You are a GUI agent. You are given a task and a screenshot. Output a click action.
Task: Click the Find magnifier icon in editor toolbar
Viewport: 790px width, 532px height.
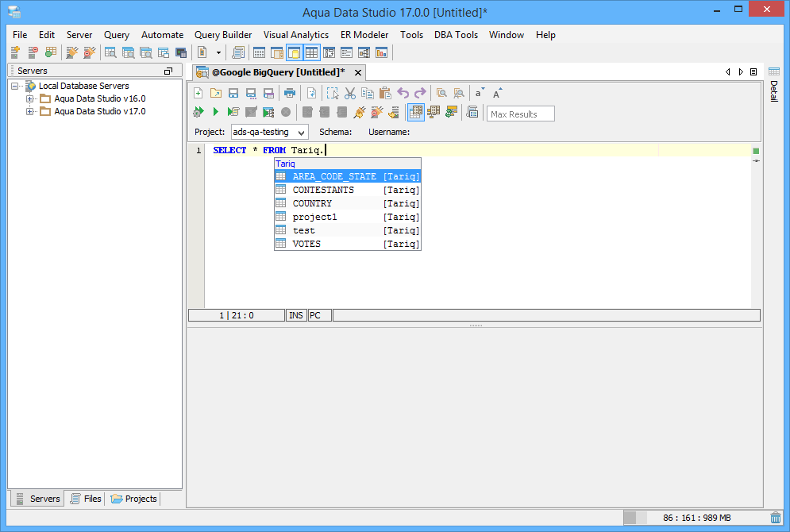coord(442,93)
